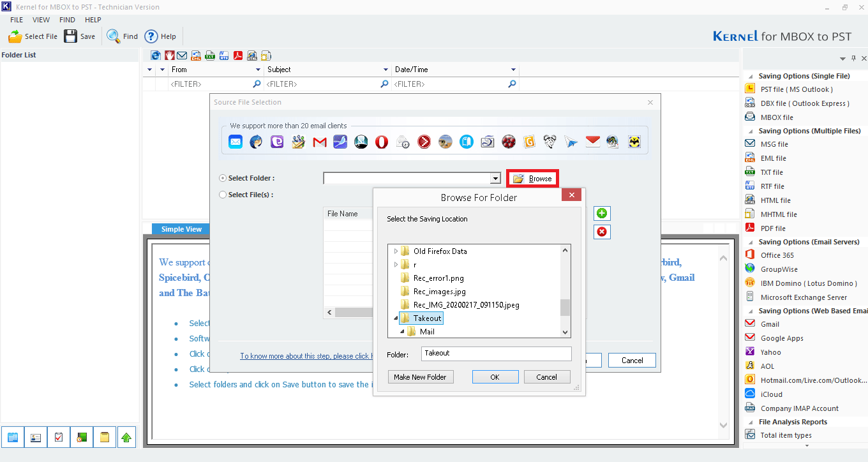Viewport: 868px width, 462px height.
Task: Select the Select File(s) radio button
Action: click(222, 195)
